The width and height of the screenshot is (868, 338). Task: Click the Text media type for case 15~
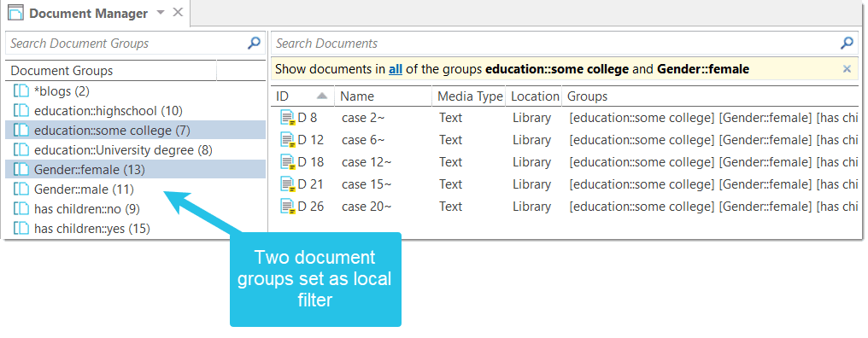pyautogui.click(x=450, y=184)
